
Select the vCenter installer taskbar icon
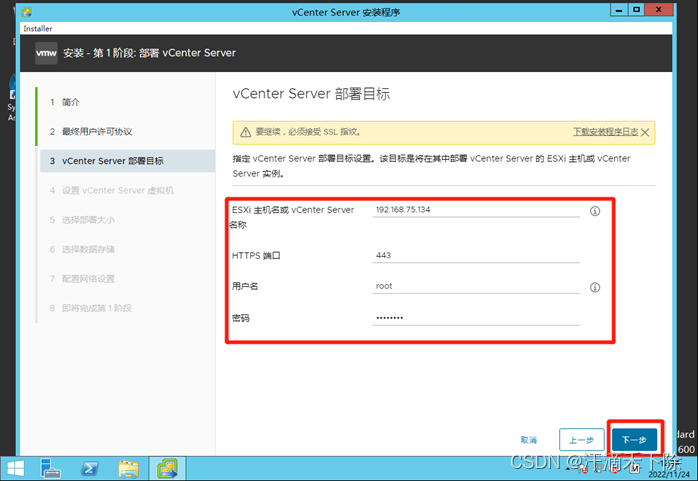pyautogui.click(x=167, y=469)
